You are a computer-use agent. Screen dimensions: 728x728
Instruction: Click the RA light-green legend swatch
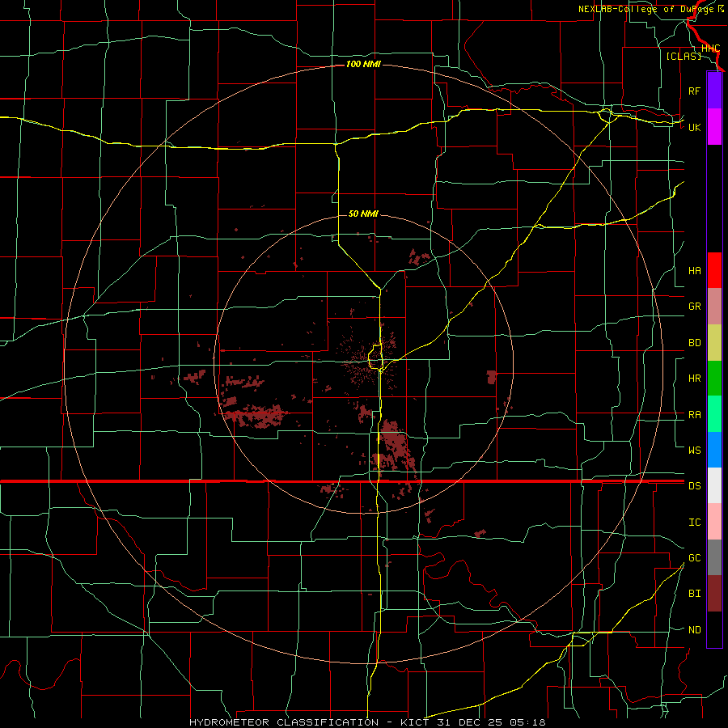pyautogui.click(x=714, y=414)
